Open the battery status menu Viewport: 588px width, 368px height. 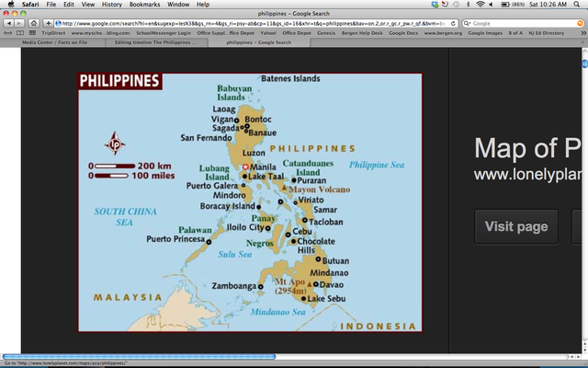(513, 4)
